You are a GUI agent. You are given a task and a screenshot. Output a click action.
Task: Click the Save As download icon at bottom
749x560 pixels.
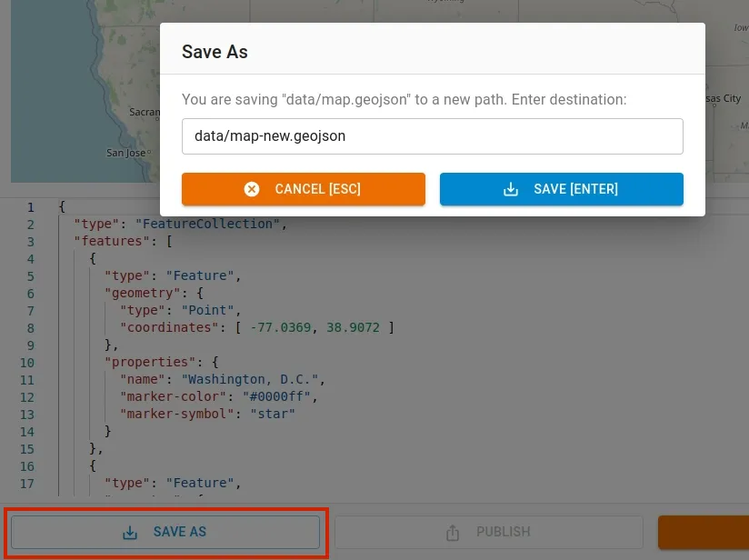point(130,533)
